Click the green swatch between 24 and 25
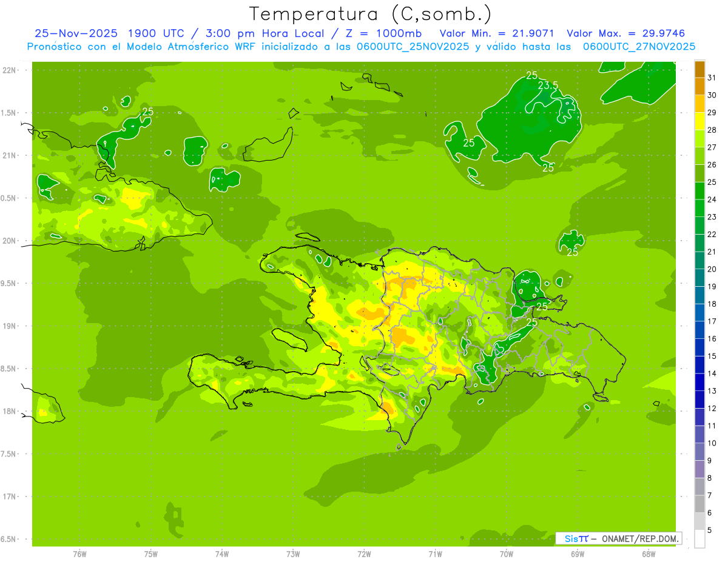 point(699,191)
